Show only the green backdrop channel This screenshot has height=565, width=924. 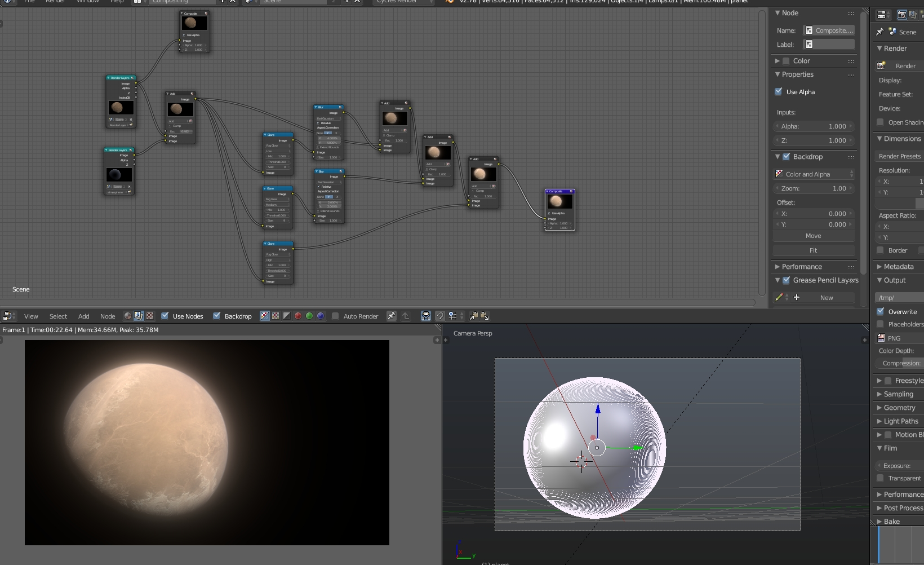pyautogui.click(x=309, y=316)
